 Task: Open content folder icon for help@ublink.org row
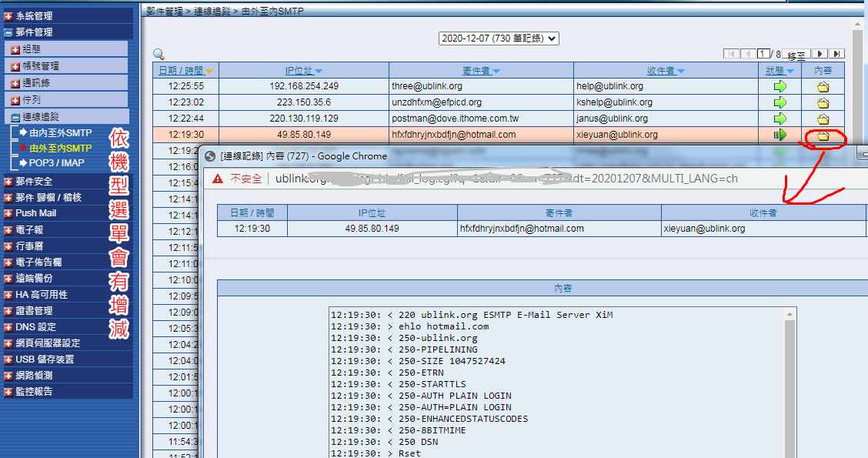(823, 86)
